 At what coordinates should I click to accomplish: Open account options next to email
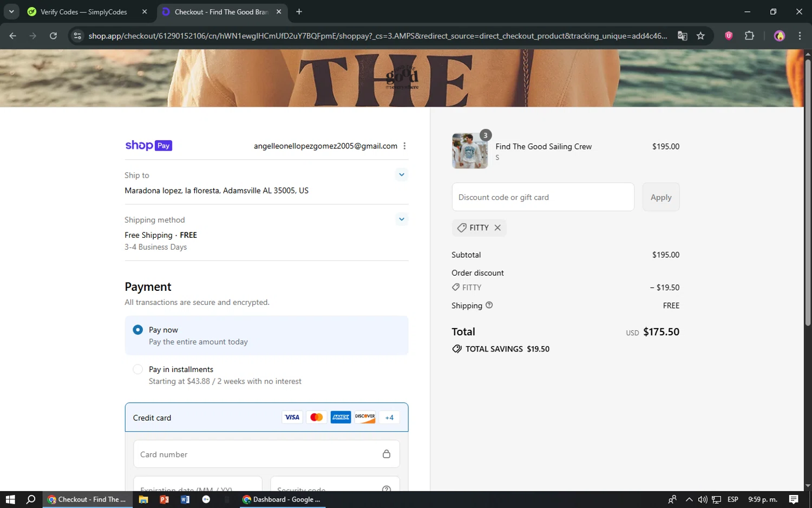[404, 146]
